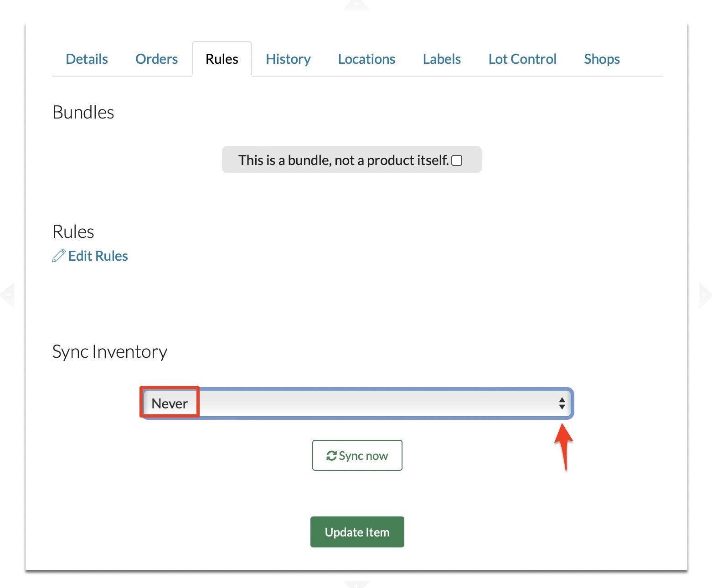Click the Edit Rules link text
The height and width of the screenshot is (588, 712).
[98, 256]
